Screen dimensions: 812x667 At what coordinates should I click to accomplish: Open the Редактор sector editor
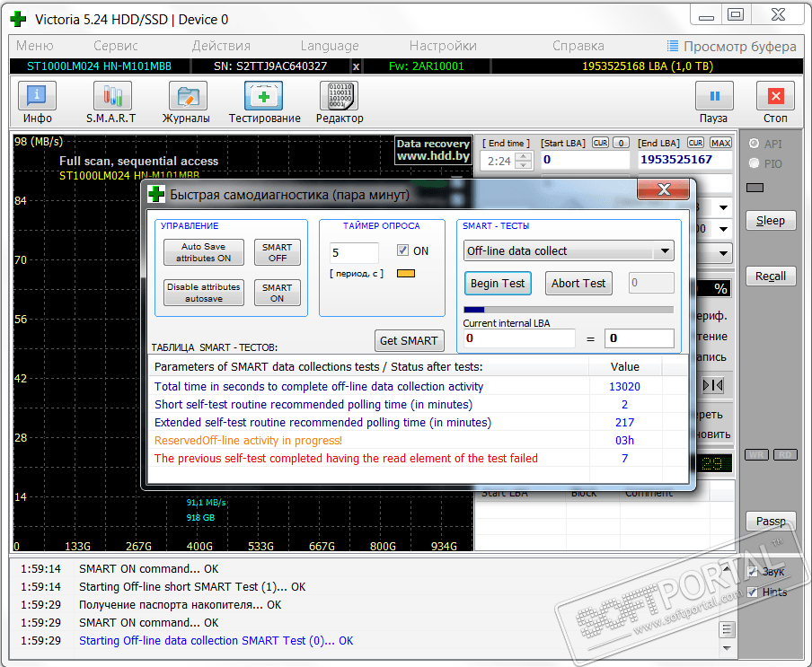[x=340, y=102]
